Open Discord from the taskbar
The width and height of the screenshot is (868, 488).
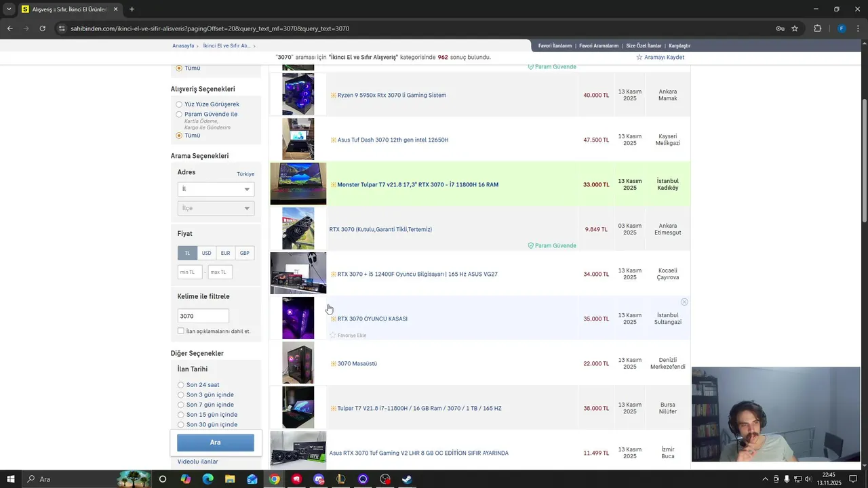tap(319, 479)
